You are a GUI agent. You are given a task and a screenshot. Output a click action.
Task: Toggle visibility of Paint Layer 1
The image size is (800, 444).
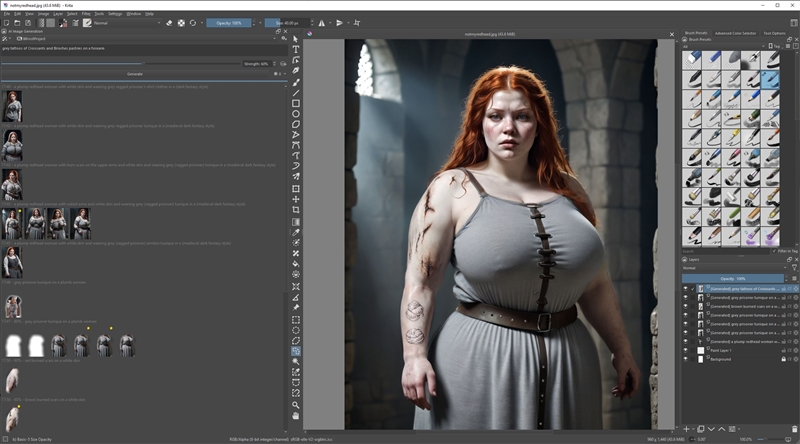686,350
